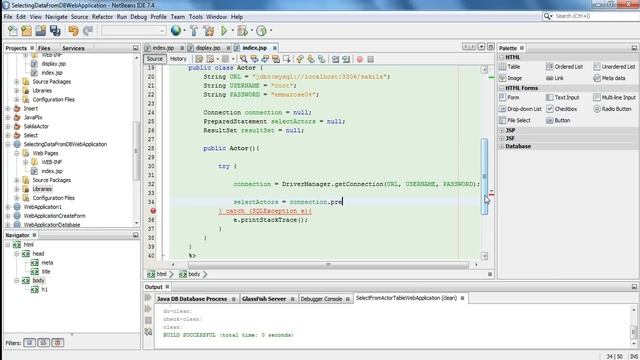
Task: Select the Drop-down List palette item
Action: click(520, 109)
